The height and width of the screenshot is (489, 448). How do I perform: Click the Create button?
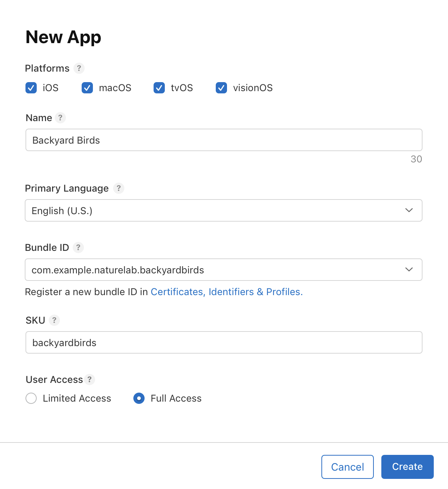407,466
